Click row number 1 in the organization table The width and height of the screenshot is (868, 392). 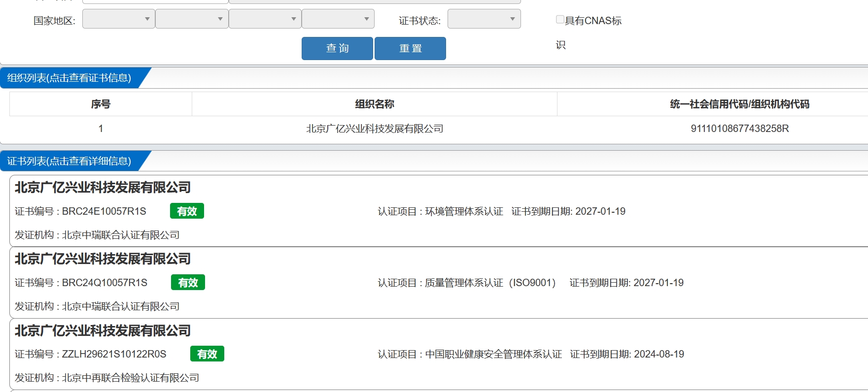tap(101, 129)
